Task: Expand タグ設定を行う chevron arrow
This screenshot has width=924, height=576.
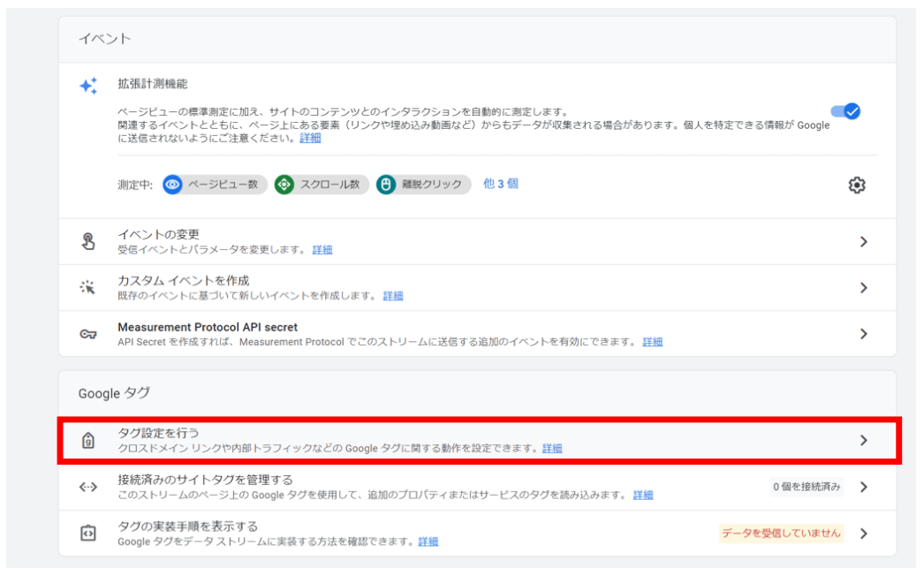Action: tap(863, 441)
